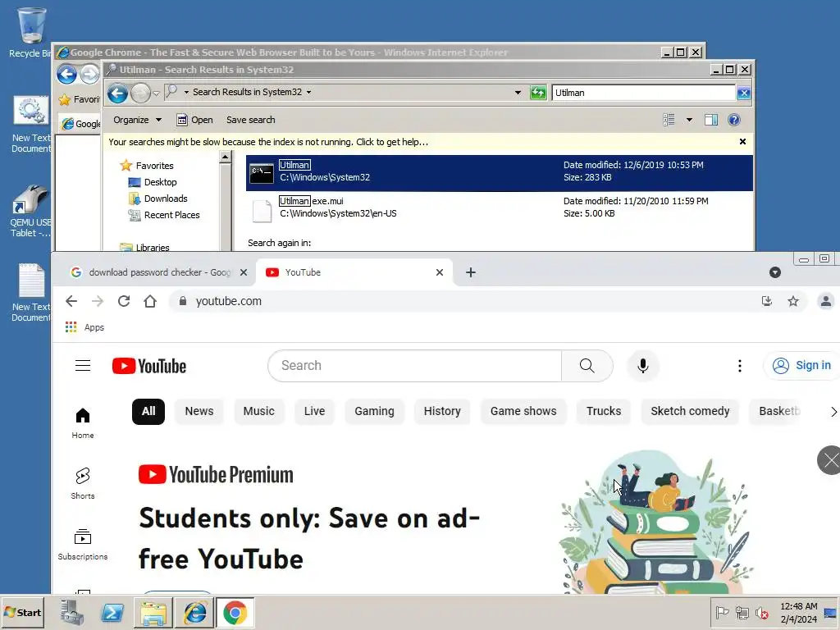Click the index not running help message
The height and width of the screenshot is (630, 840).
tap(268, 142)
